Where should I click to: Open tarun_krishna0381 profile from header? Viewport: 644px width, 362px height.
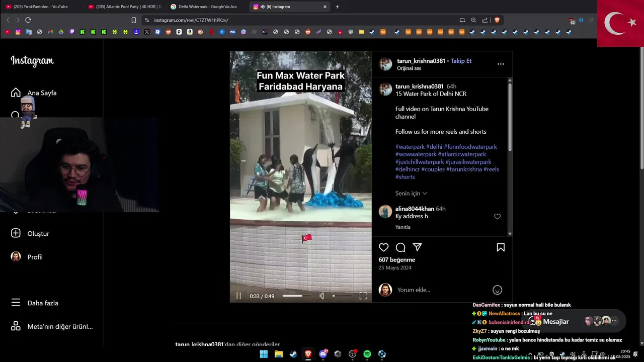point(421,61)
